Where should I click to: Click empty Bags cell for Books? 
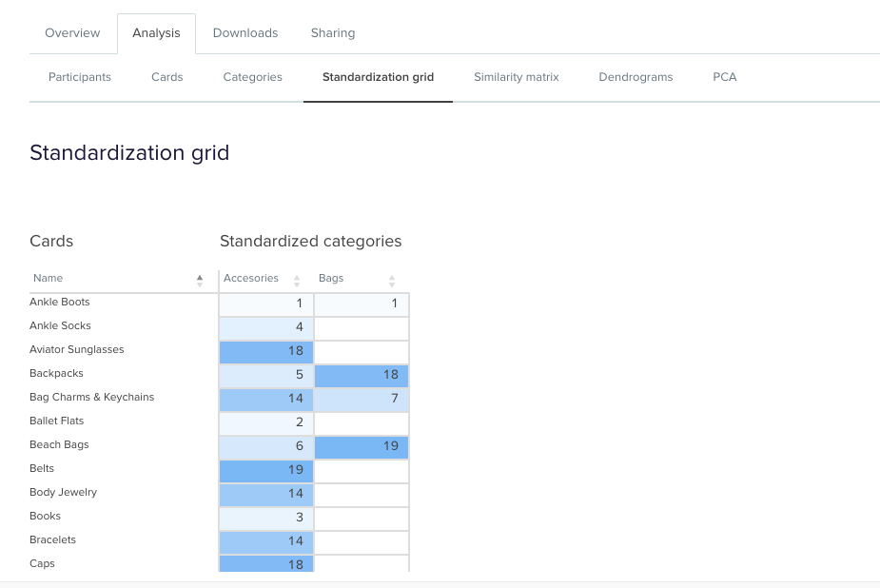click(x=362, y=519)
